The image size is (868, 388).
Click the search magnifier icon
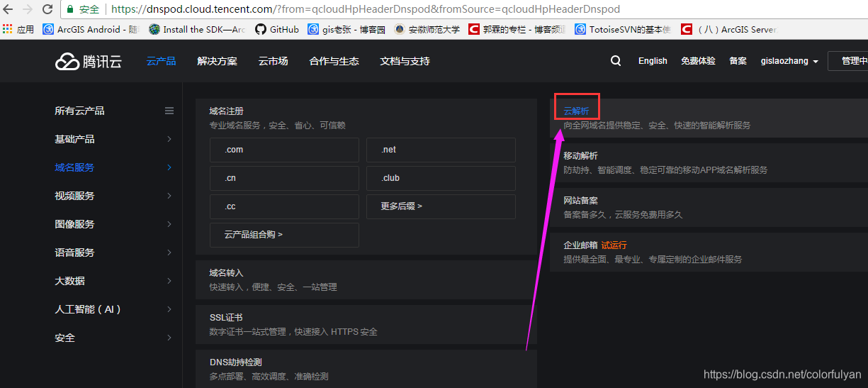(616, 61)
